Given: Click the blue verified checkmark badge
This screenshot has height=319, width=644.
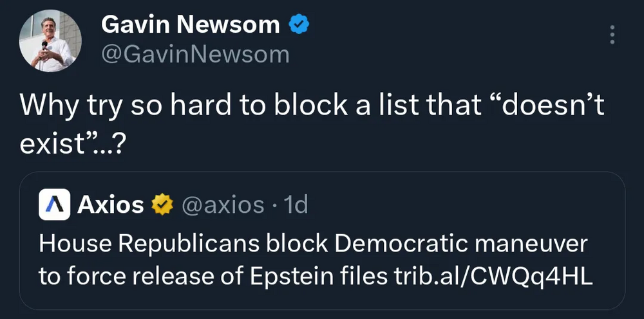Looking at the screenshot, I should coord(299,25).
